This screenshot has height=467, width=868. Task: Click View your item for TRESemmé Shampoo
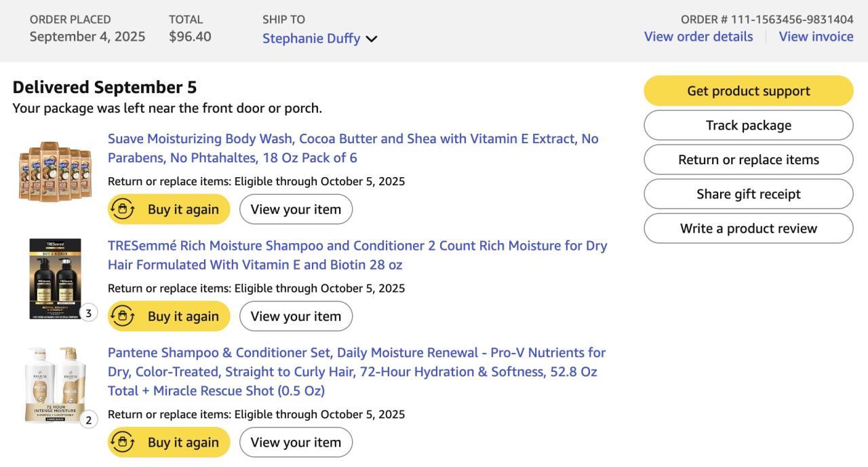(296, 316)
